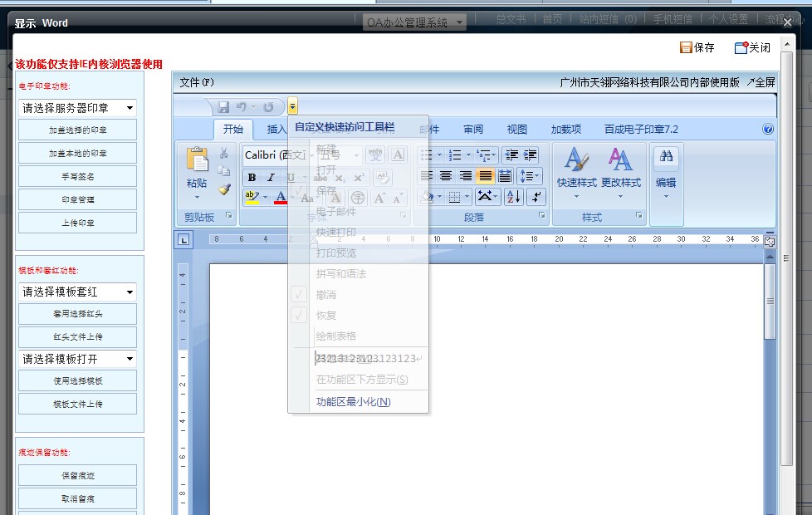Click the document vertical scrollbar thumb
812x515 pixels.
tap(770, 302)
